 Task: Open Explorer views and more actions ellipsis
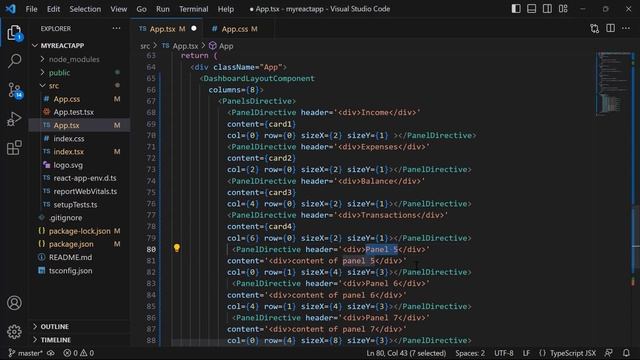(x=116, y=29)
